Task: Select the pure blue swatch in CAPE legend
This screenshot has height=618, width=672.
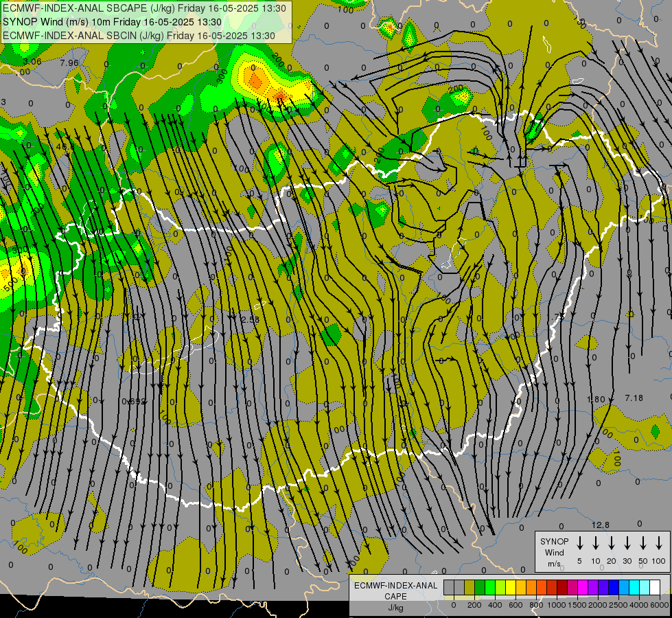Action: 613,587
